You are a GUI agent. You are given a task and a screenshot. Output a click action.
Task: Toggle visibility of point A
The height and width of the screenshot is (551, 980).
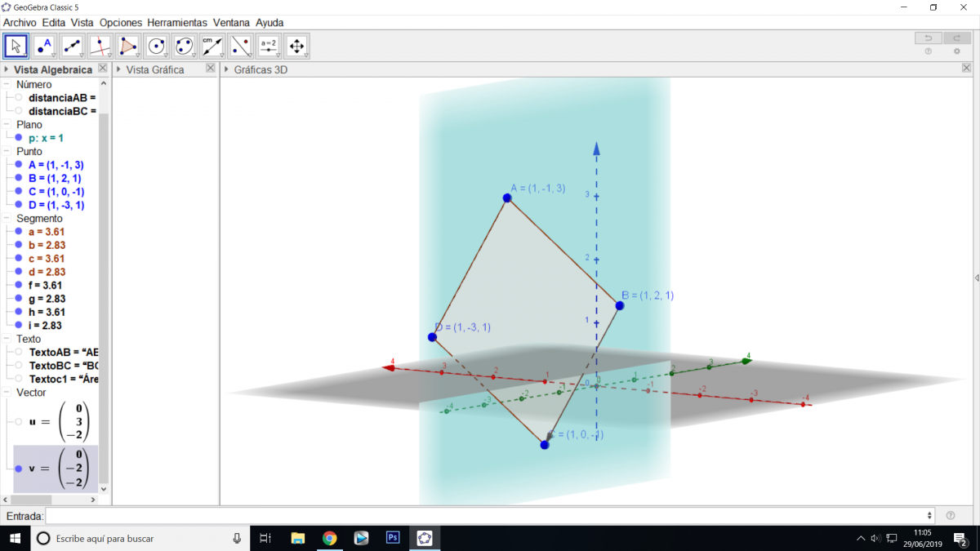pos(19,165)
